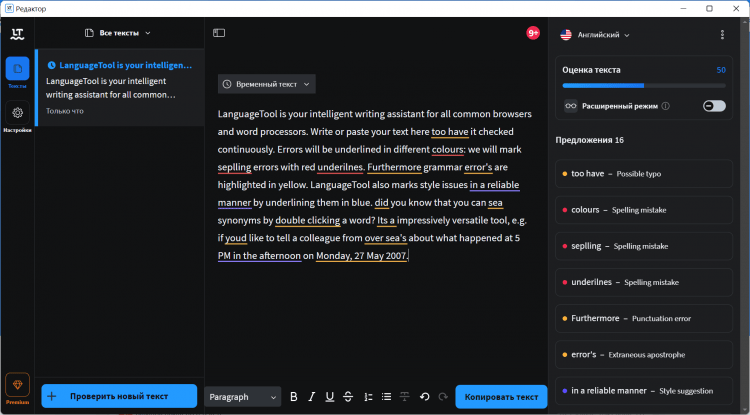Click 'Копировать текст' button
Screen dimensions: 750x415
point(501,397)
